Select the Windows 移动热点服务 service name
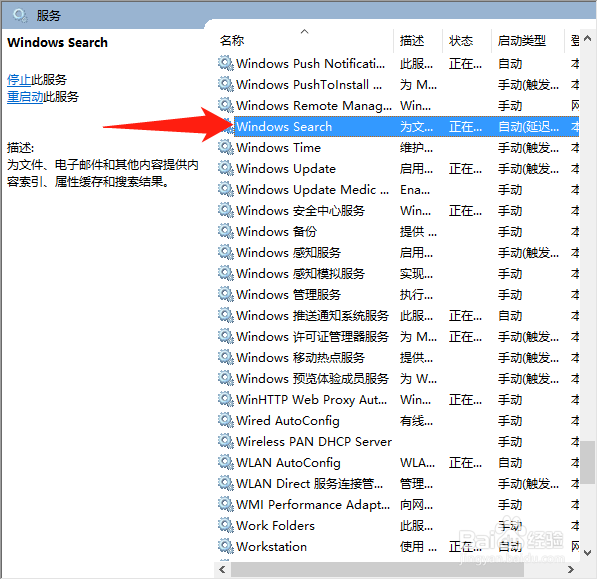The height and width of the screenshot is (580, 598). (x=301, y=357)
